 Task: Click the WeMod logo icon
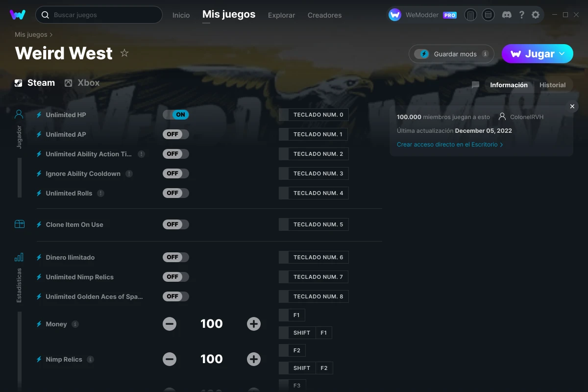point(18,15)
